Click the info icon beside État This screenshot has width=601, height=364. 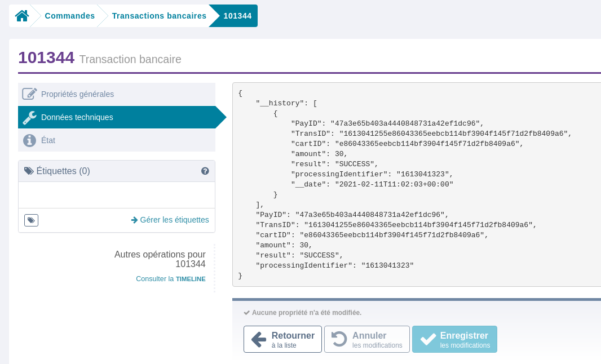[x=29, y=140]
